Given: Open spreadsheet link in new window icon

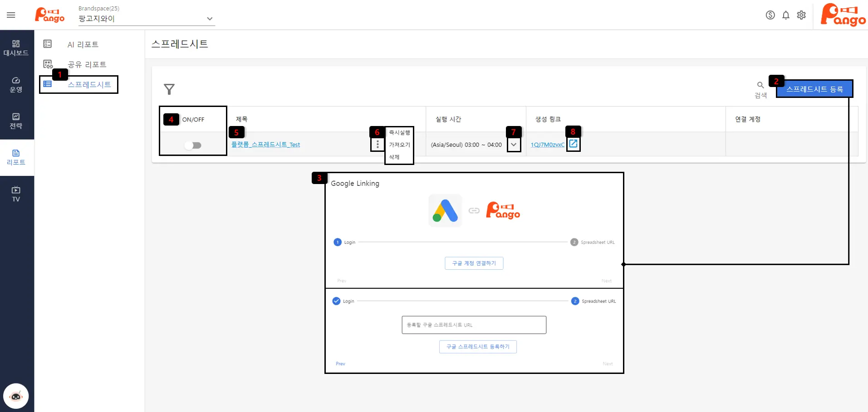Looking at the screenshot, I should [573, 144].
